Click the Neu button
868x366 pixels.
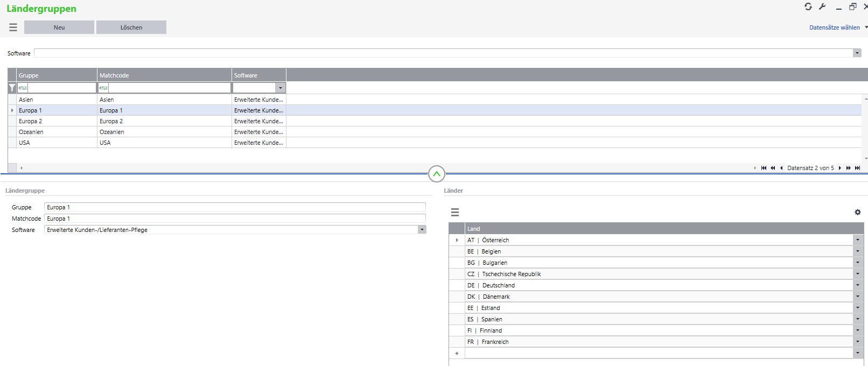pyautogui.click(x=59, y=27)
